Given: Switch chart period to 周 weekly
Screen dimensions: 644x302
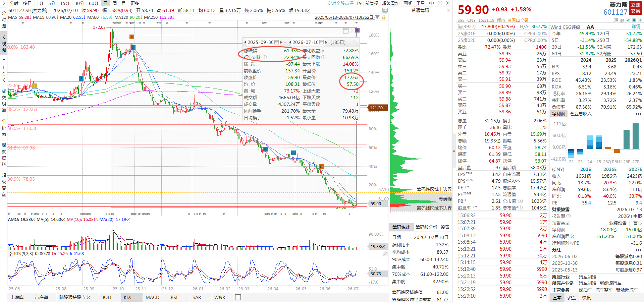Looking at the screenshot, I should click(114, 3).
